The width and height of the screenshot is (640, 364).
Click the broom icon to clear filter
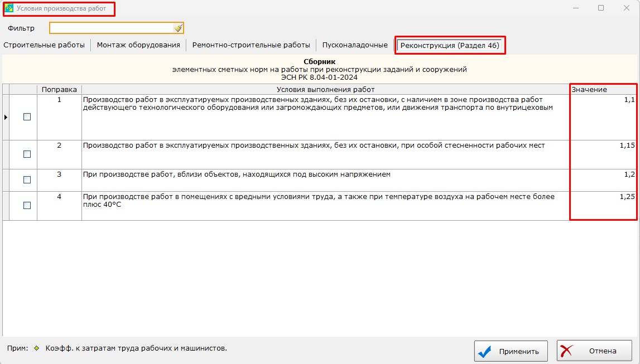[177, 28]
